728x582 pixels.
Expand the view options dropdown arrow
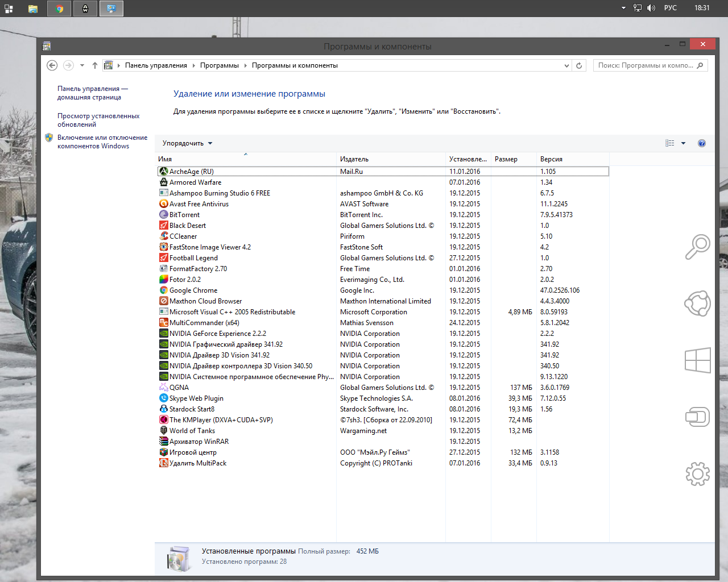click(683, 143)
